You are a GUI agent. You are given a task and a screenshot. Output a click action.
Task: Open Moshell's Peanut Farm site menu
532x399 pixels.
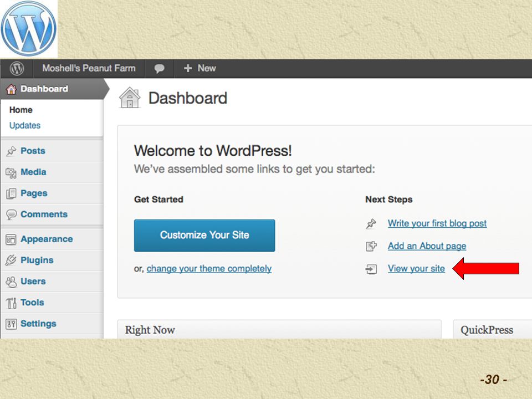click(x=89, y=68)
